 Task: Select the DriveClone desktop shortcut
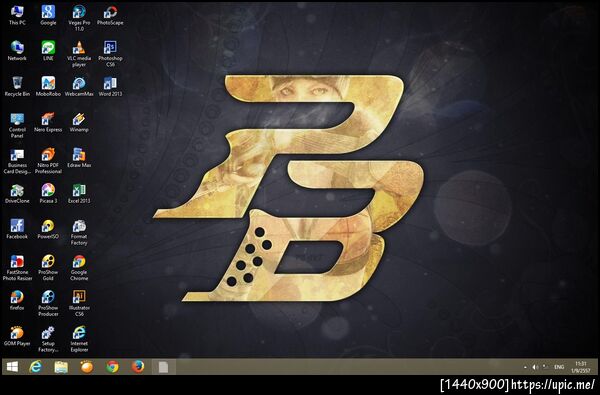[x=17, y=194]
